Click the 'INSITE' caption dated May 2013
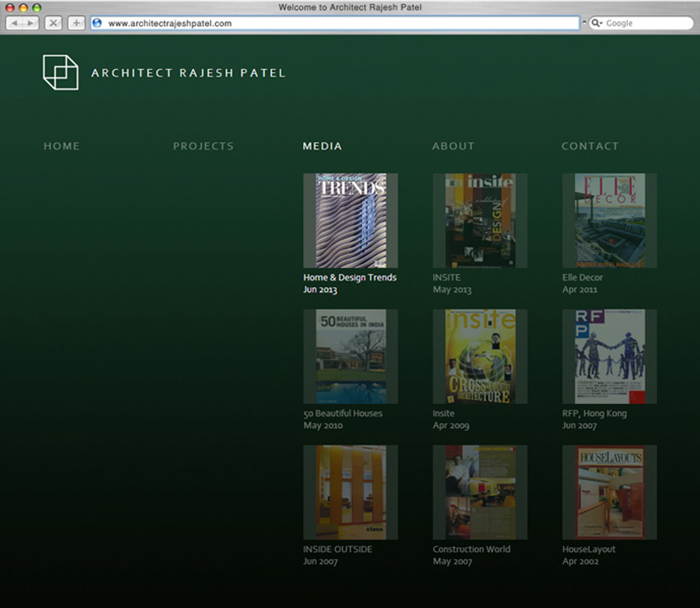The width and height of the screenshot is (700, 608). (446, 278)
